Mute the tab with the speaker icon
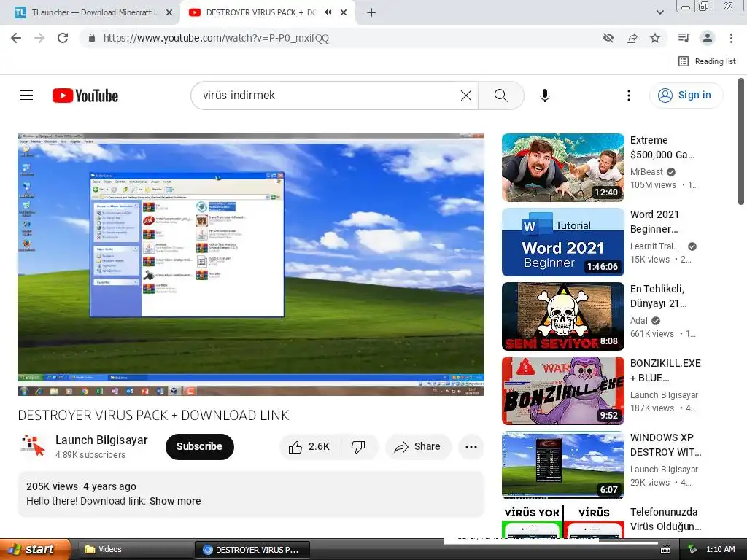 pyautogui.click(x=328, y=12)
